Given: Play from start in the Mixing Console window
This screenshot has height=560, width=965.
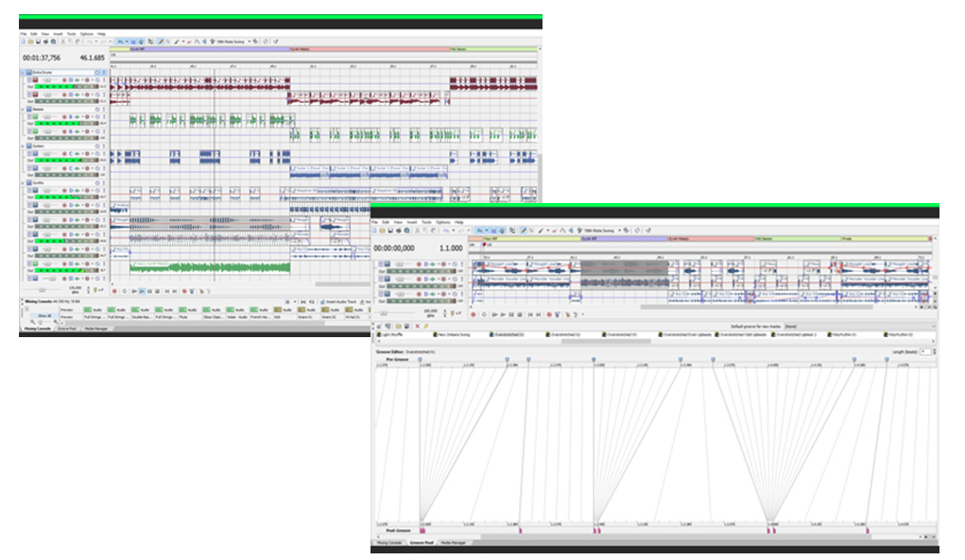Looking at the screenshot, I should tap(134, 292).
